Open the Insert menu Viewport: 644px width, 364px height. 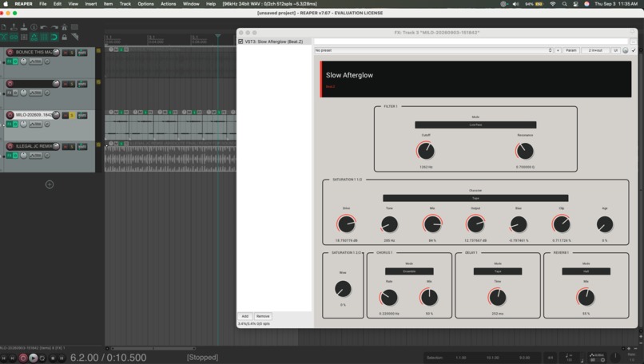point(91,4)
